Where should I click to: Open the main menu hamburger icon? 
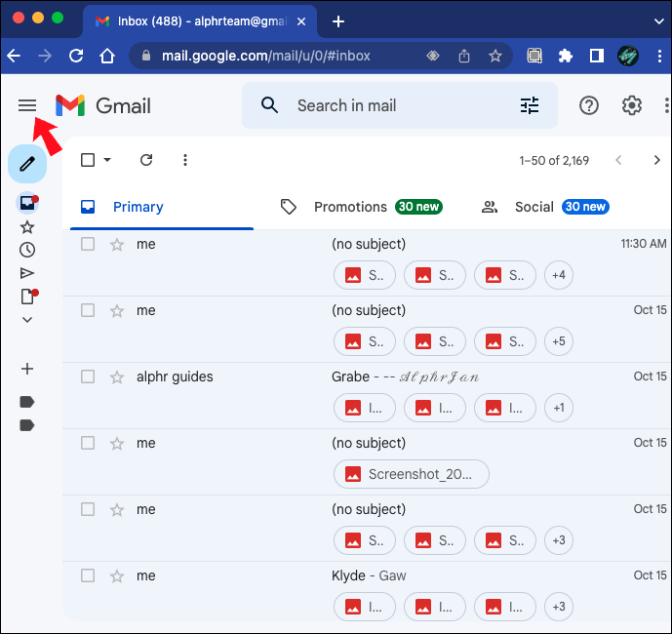[x=27, y=105]
